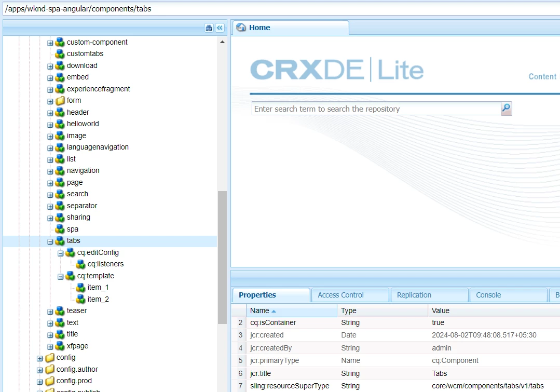
Task: Select the Home tab
Action: click(x=291, y=28)
